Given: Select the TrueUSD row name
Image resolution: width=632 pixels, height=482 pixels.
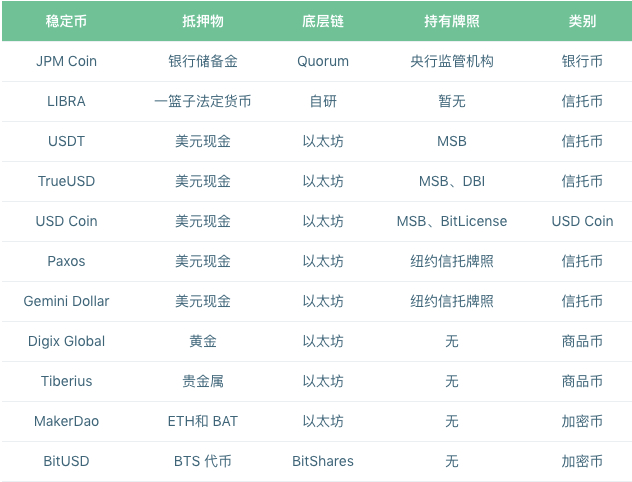Looking at the screenshot, I should (x=66, y=181).
